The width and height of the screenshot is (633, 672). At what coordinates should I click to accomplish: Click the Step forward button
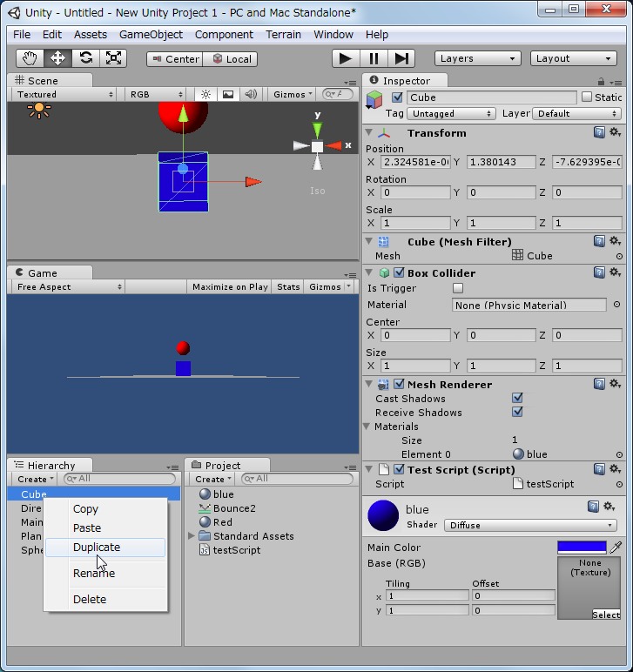(401, 58)
